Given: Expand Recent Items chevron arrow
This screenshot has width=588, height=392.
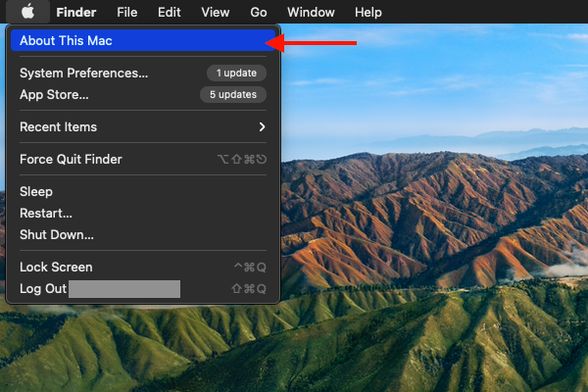Looking at the screenshot, I should [262, 126].
